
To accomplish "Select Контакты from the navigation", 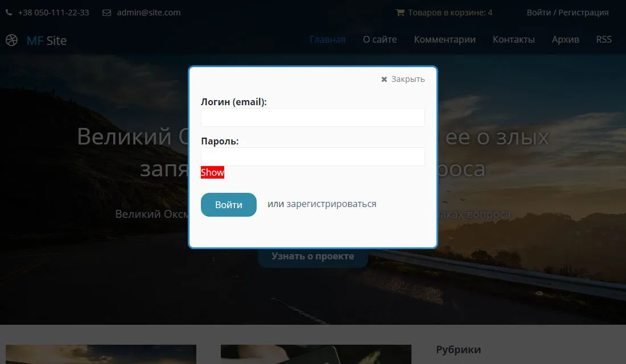I will 513,39.
